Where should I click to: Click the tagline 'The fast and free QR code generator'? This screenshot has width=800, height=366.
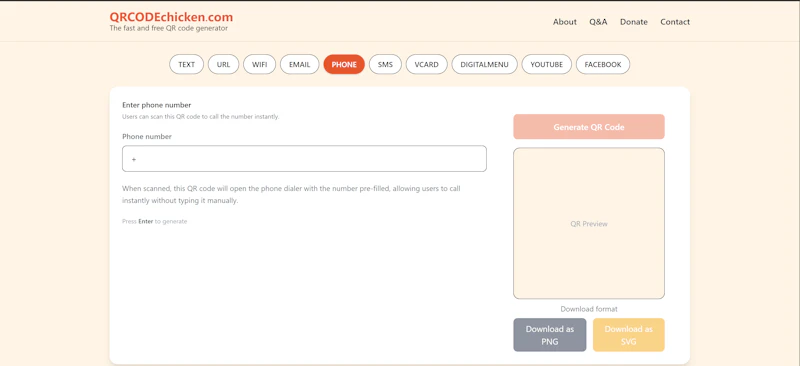pos(169,29)
